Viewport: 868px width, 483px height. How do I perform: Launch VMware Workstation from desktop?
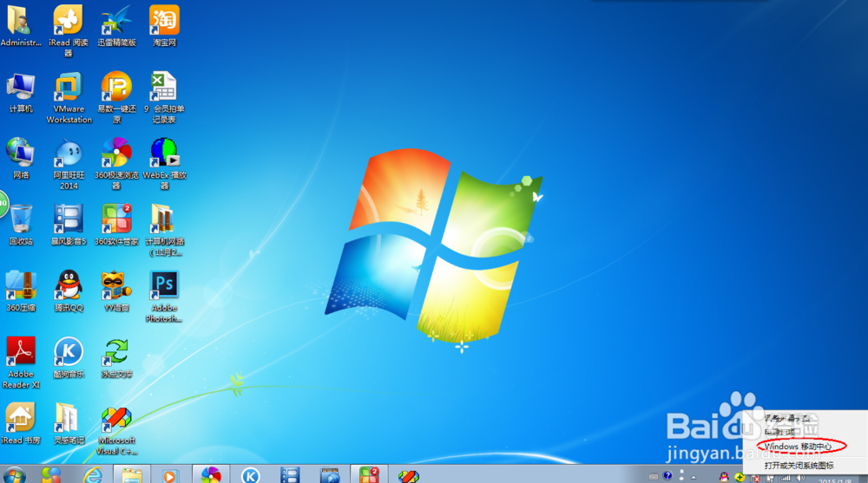point(69,97)
